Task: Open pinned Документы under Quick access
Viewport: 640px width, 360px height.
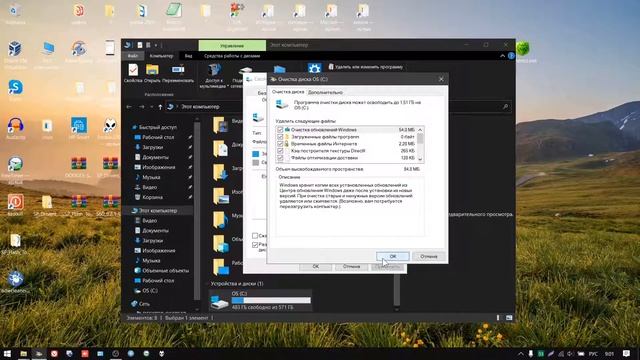Action: point(156,157)
